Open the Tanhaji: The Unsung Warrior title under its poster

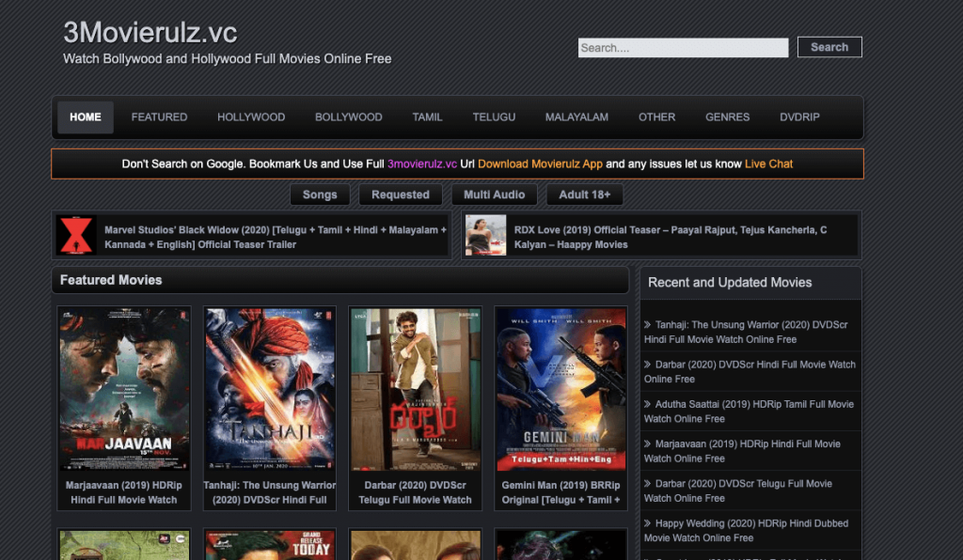pyautogui.click(x=270, y=492)
